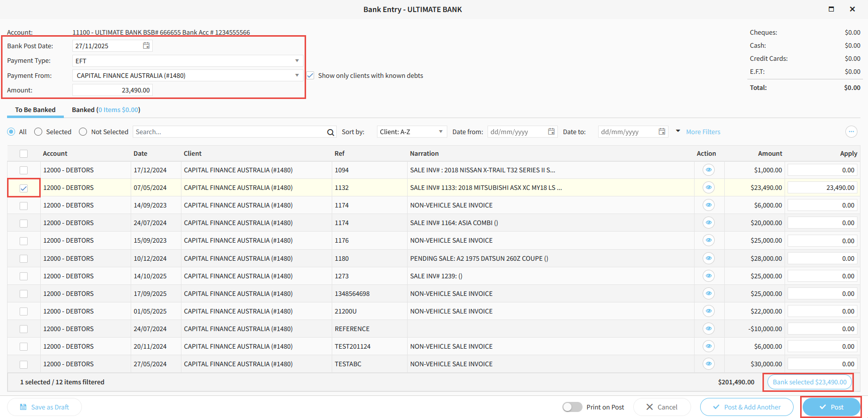868x418 pixels.
Task: View details of the ref 1180 entry
Action: [x=709, y=258]
